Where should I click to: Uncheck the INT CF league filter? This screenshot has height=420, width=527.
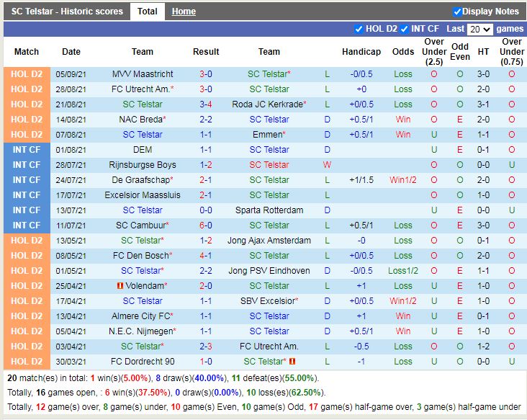point(405,29)
